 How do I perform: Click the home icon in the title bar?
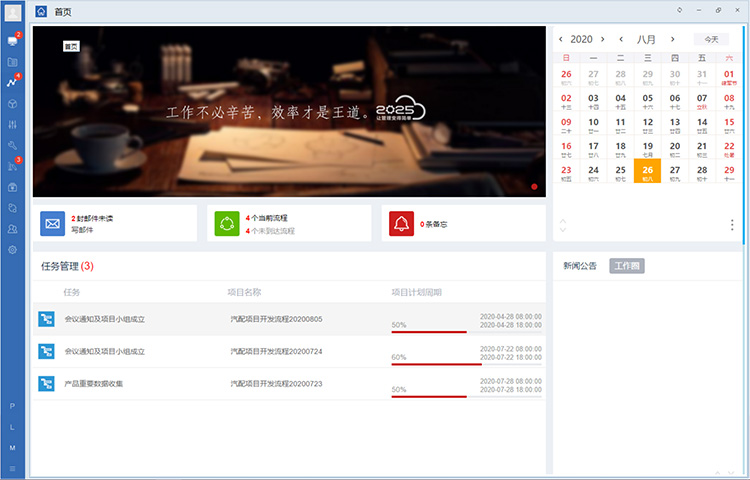point(41,12)
